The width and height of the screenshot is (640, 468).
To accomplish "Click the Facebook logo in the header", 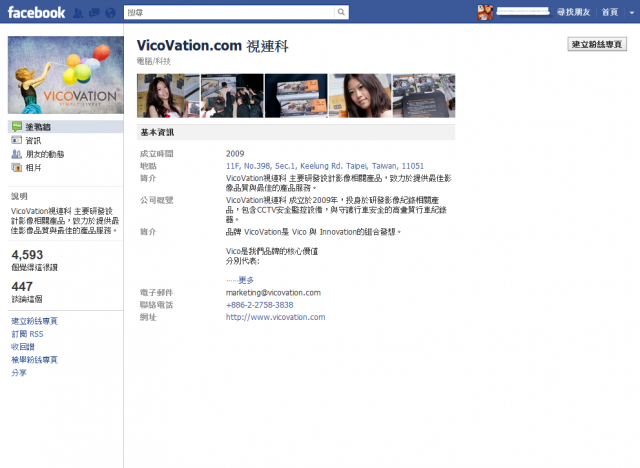I will 36,13.
